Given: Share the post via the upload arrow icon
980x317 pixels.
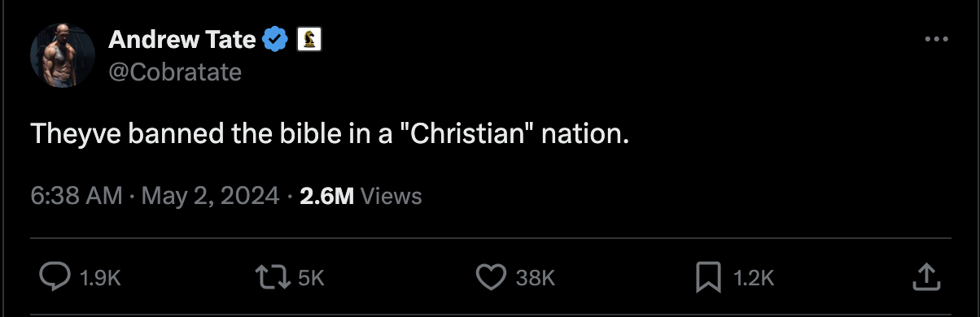Looking at the screenshot, I should (925, 277).
